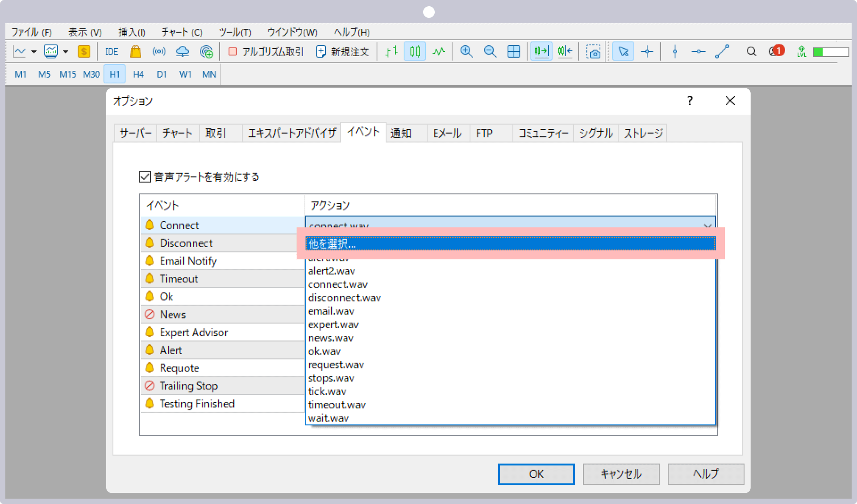Choose expert.wav from the list
This screenshot has height=504, width=857.
pyautogui.click(x=510, y=325)
